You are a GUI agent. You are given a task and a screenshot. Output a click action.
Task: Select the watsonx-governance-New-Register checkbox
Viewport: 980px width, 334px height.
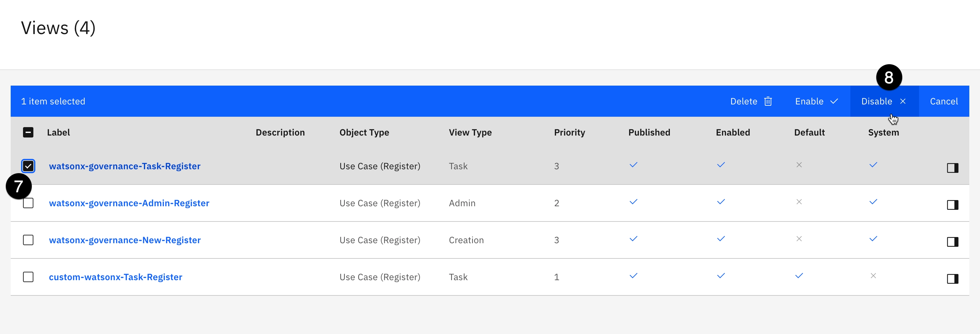tap(28, 240)
